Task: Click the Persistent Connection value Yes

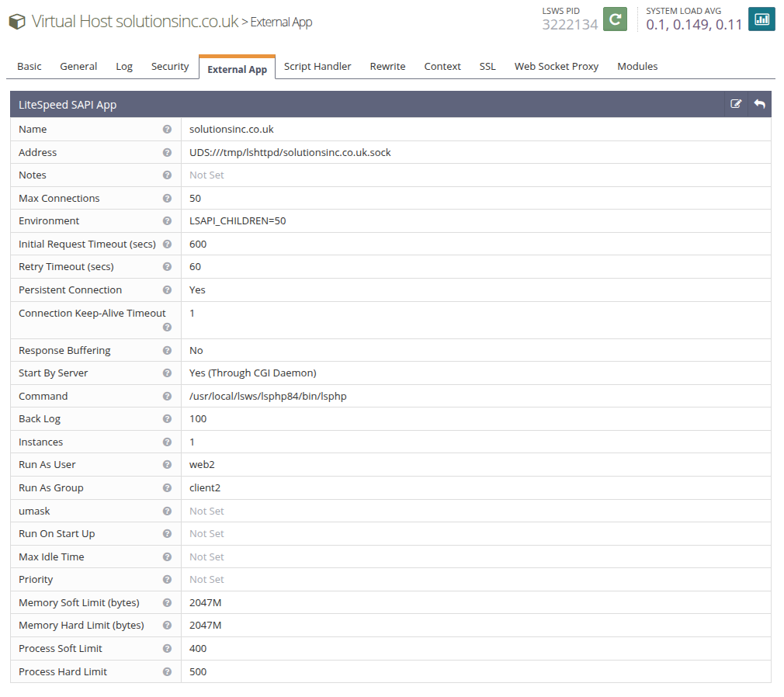Action: click(x=197, y=290)
